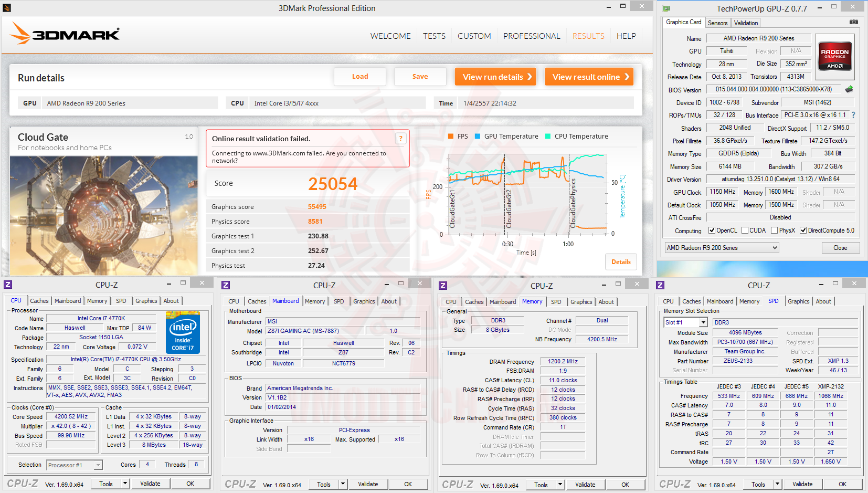This screenshot has height=493, width=868.
Task: Switch to the Validation tab in GPU-Z
Action: point(746,23)
